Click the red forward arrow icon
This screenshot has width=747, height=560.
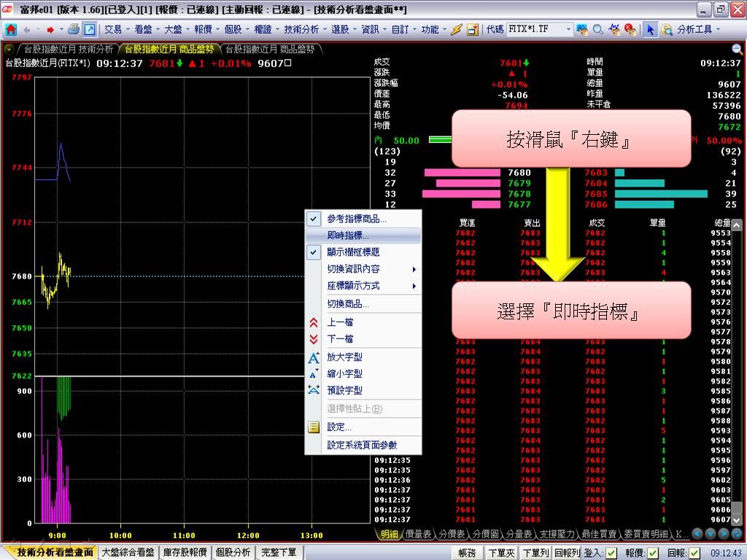pyautogui.click(x=50, y=30)
